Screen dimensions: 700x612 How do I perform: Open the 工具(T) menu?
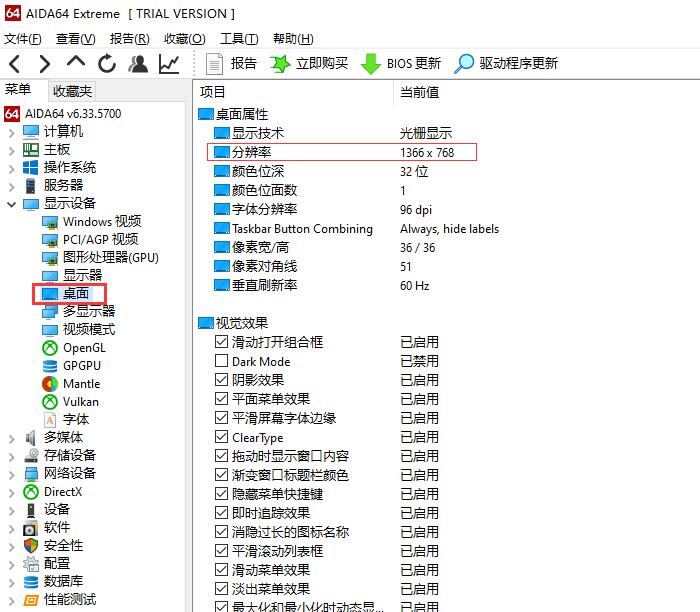pos(239,39)
